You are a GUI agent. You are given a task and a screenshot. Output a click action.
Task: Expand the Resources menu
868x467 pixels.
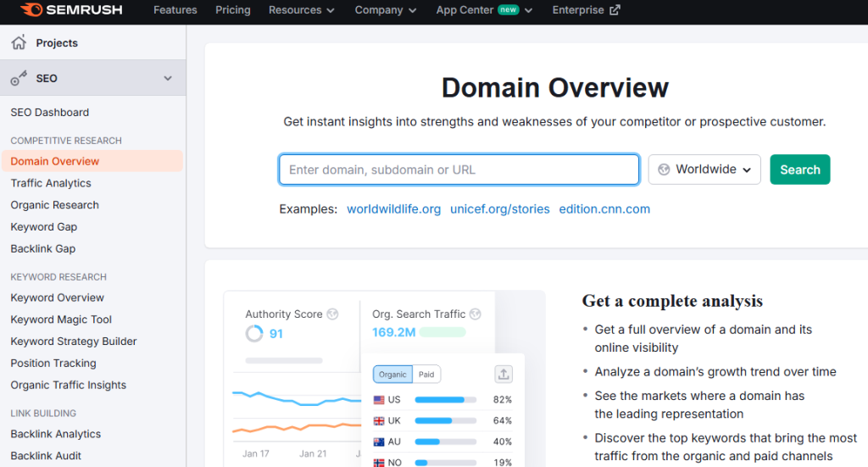[301, 10]
